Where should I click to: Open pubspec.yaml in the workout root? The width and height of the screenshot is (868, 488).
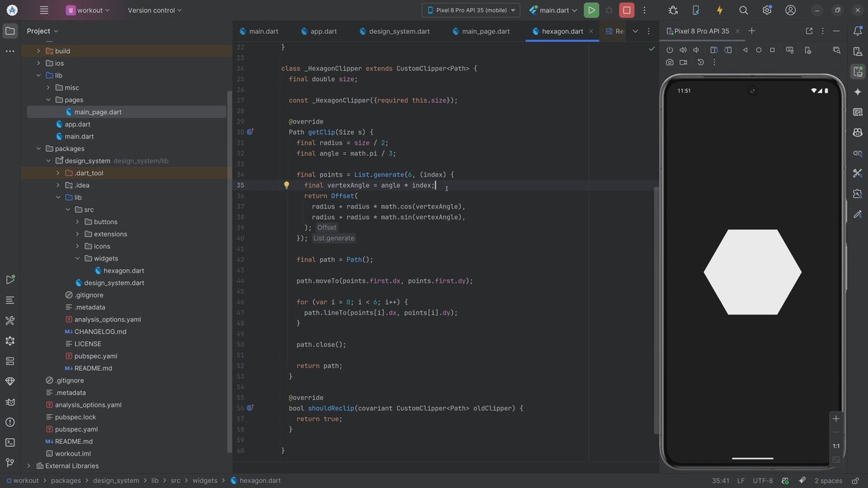[x=75, y=429]
